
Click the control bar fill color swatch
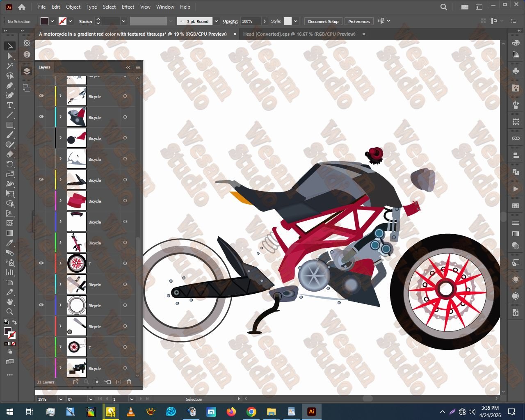pos(44,21)
